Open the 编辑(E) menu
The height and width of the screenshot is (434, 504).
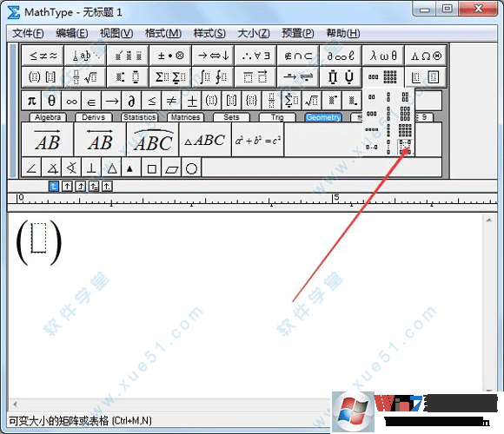[x=71, y=33]
